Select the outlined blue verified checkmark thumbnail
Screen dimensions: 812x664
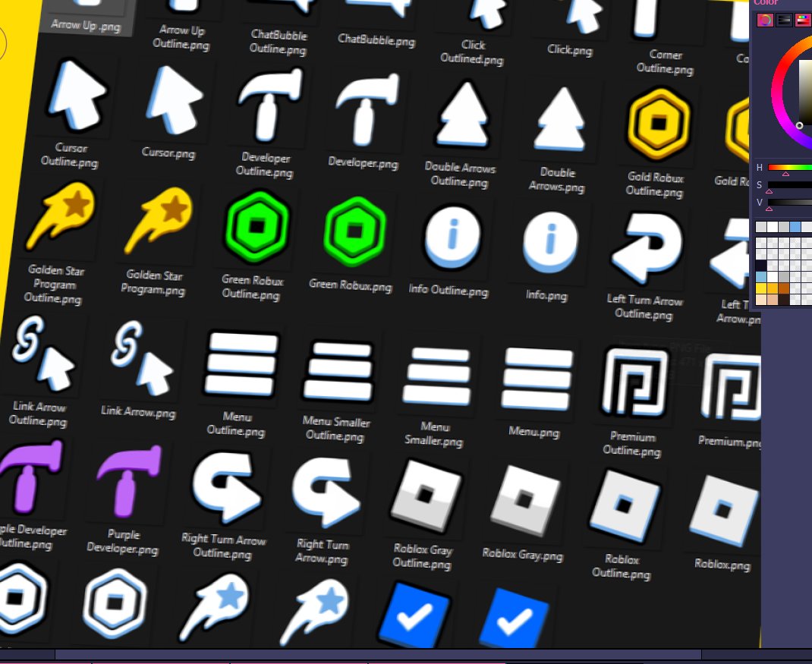click(x=414, y=614)
